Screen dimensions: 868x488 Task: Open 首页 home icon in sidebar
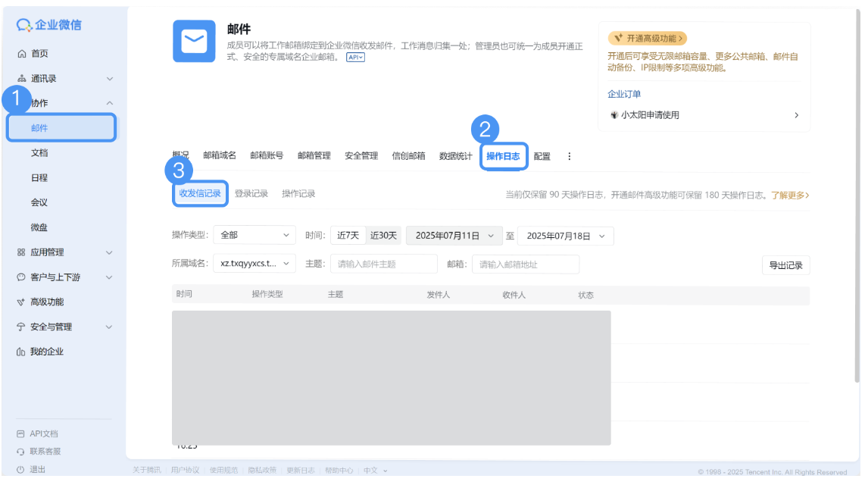coord(22,54)
